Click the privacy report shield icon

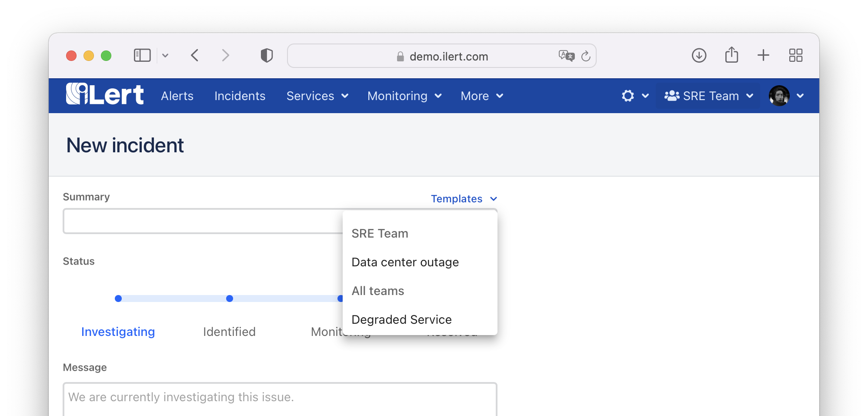pyautogui.click(x=266, y=55)
